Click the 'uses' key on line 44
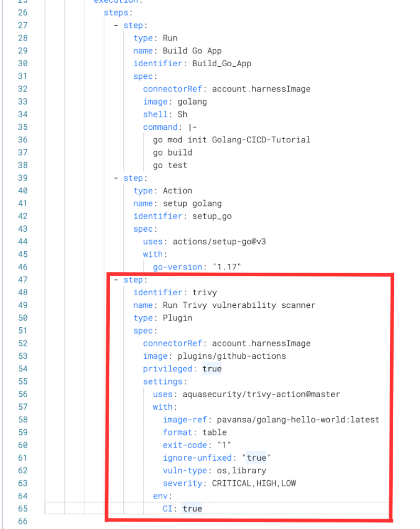 pos(153,242)
